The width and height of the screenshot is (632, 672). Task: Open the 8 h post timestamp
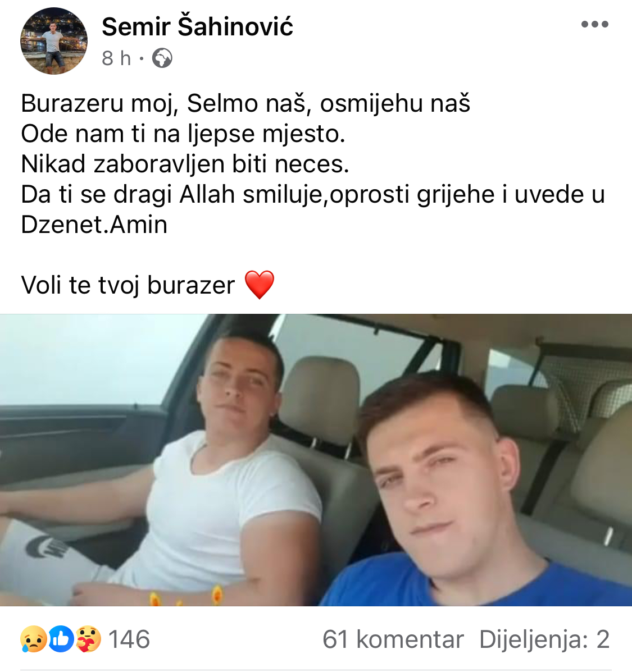click(116, 58)
